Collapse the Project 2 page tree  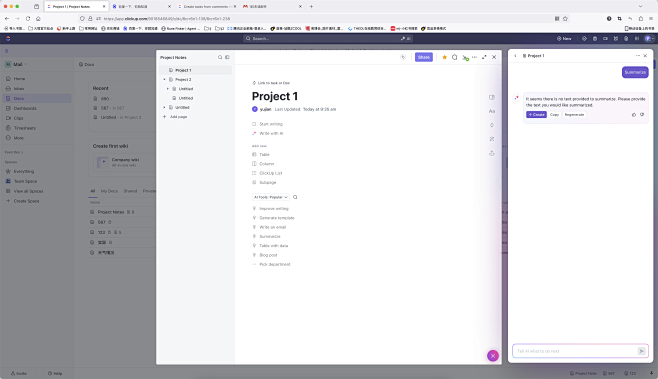tap(164, 79)
